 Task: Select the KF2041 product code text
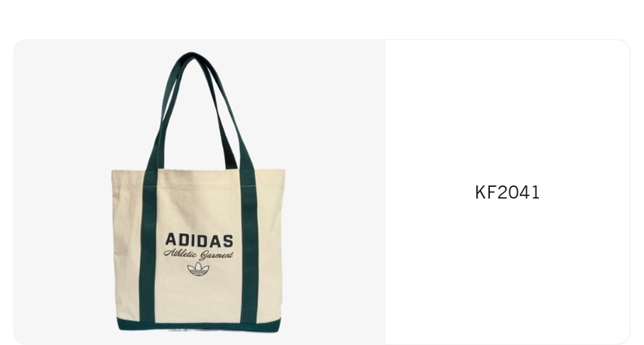click(507, 192)
